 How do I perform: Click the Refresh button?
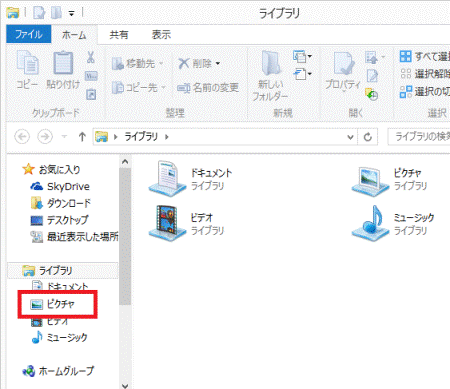tap(368, 137)
